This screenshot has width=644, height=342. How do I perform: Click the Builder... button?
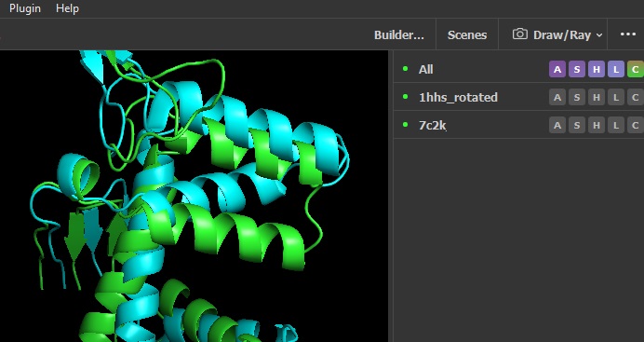399,34
